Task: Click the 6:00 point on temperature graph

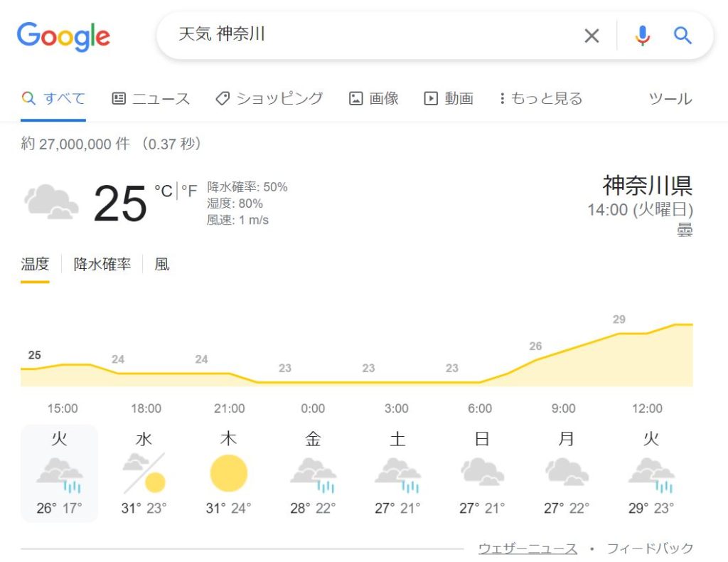Action: click(480, 382)
